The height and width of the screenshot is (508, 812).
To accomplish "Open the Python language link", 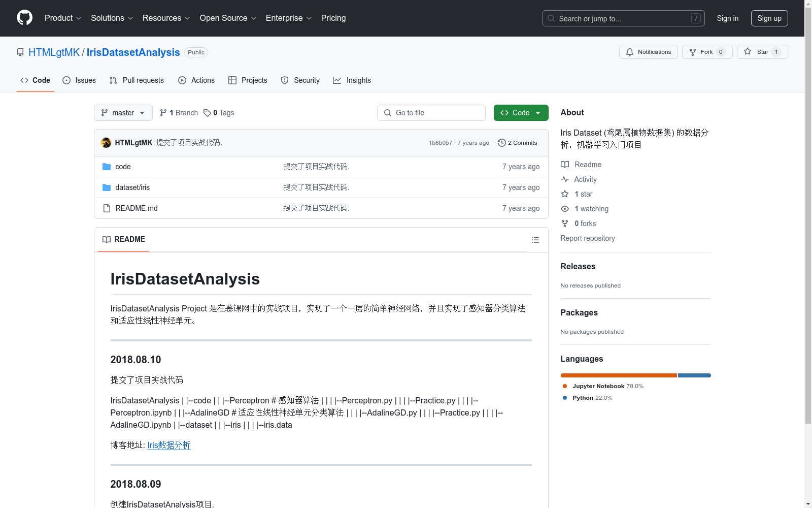I will point(592,398).
